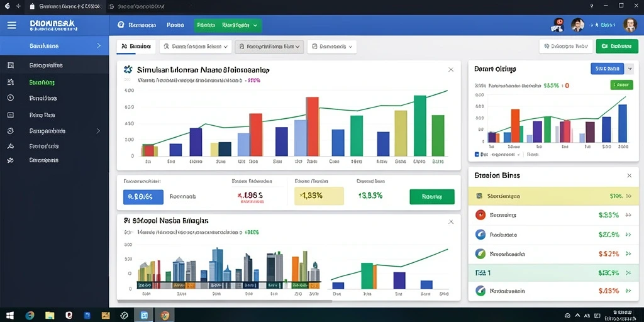Viewport: 644px width, 322px height.
Task: Open the hamburger menu in the header
Action: coord(12,25)
